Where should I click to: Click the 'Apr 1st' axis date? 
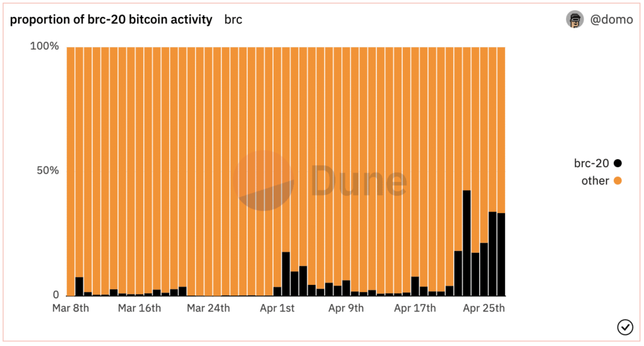278,308
